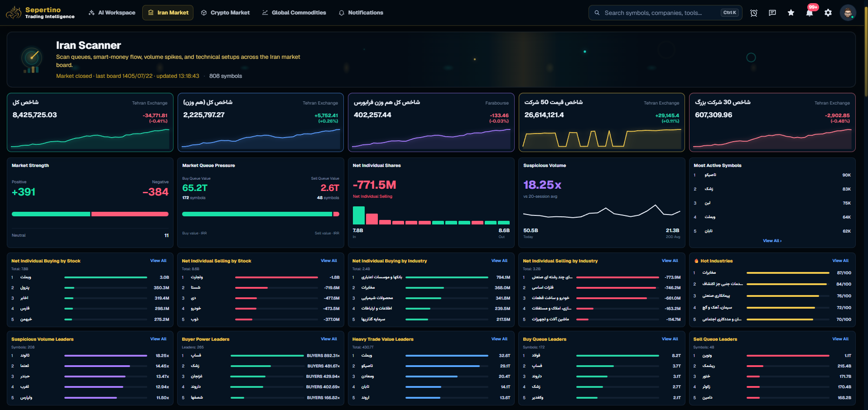This screenshot has width=868, height=410.
Task: Open settings with the gear icon
Action: [828, 13]
